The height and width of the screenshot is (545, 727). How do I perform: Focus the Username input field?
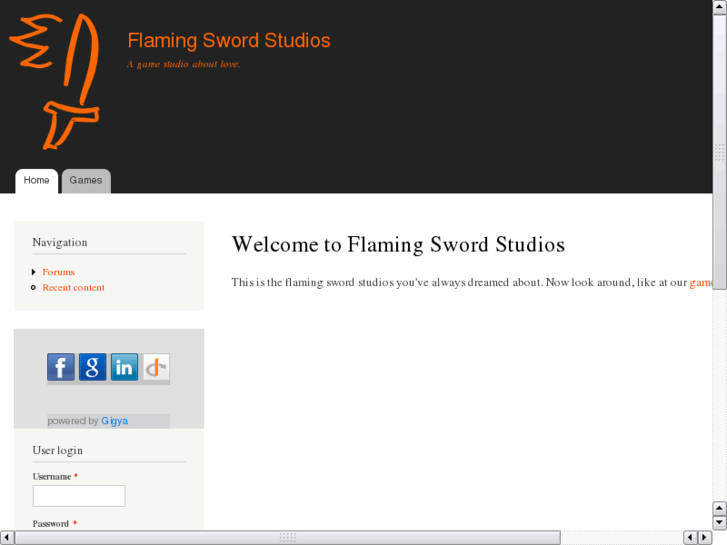pos(79,496)
